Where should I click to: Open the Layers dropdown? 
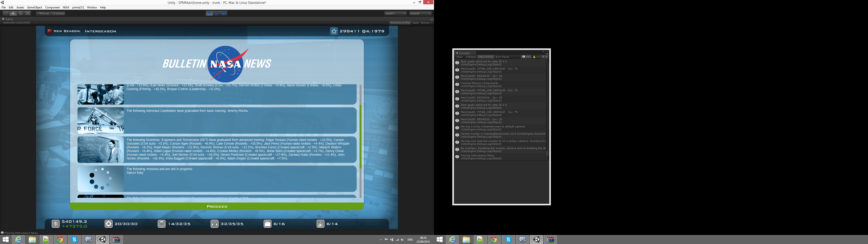point(396,14)
